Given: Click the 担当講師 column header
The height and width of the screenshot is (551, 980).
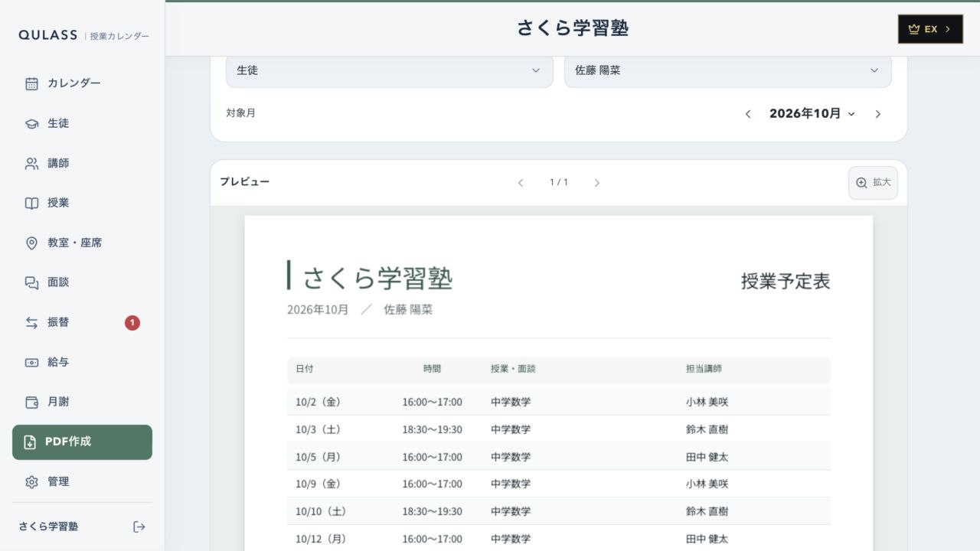Looking at the screenshot, I should click(x=704, y=369).
